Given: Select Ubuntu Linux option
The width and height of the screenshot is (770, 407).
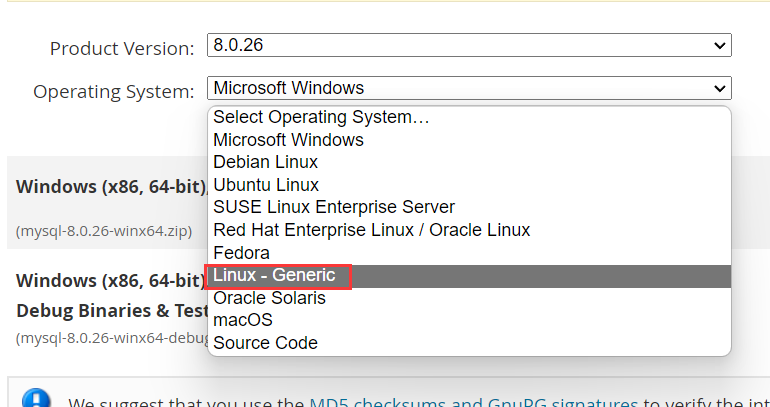Looking at the screenshot, I should [x=469, y=185].
